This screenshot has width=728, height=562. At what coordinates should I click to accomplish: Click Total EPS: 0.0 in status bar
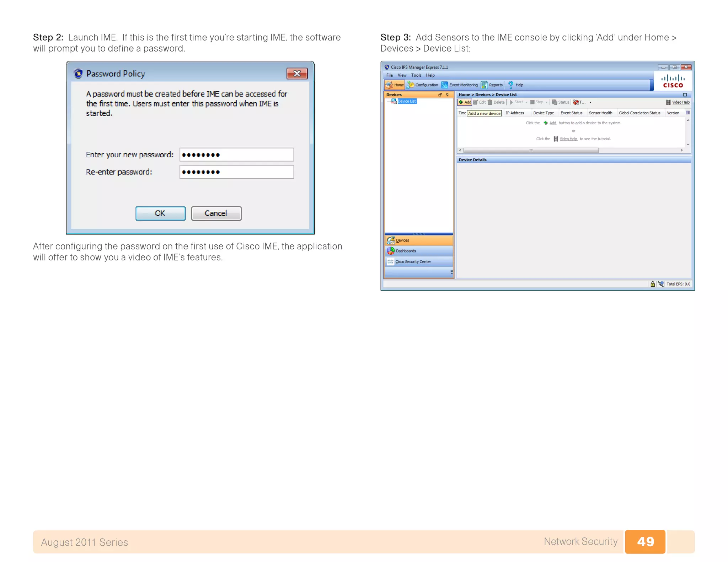click(678, 284)
